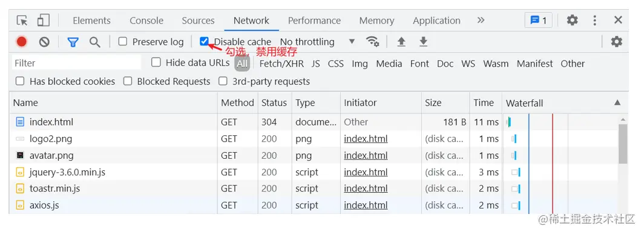This screenshot has height=234, width=644.
Task: Open the network search magnifier icon
Action: [x=95, y=42]
